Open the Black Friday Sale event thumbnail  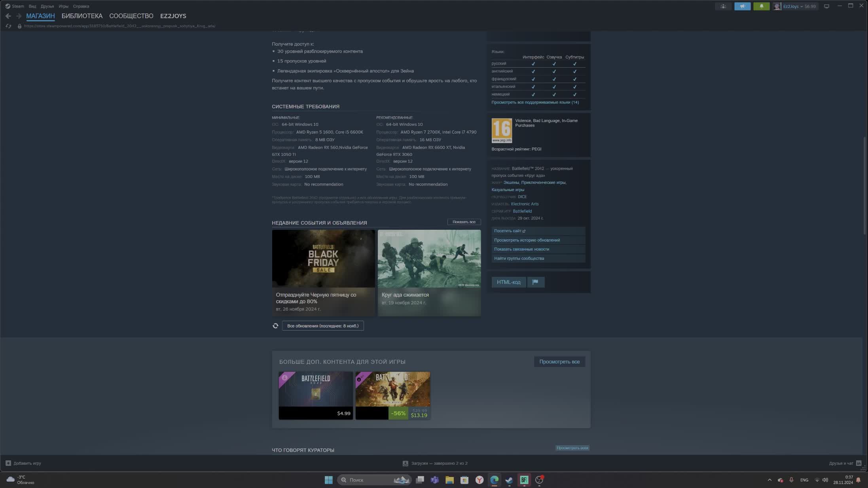(x=323, y=259)
